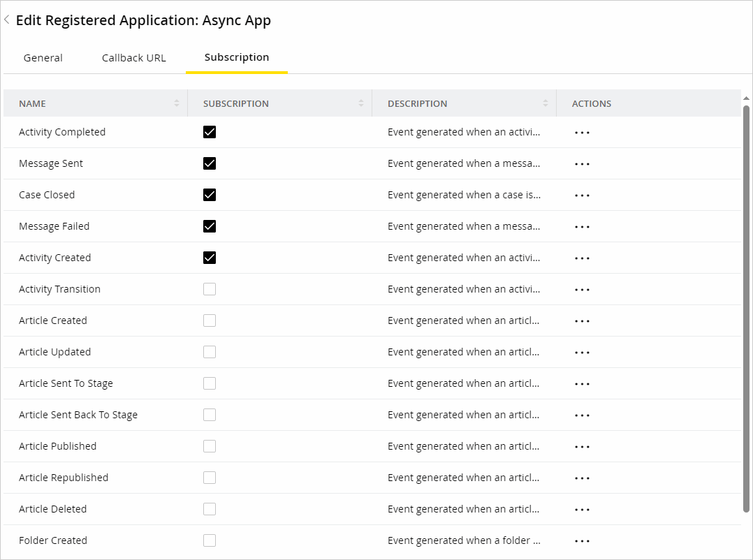
Task: Click the Article Published event name
Action: (x=57, y=446)
